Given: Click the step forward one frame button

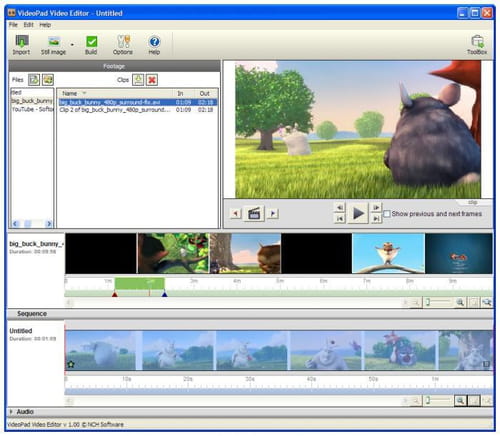Looking at the screenshot, I should (x=376, y=208).
